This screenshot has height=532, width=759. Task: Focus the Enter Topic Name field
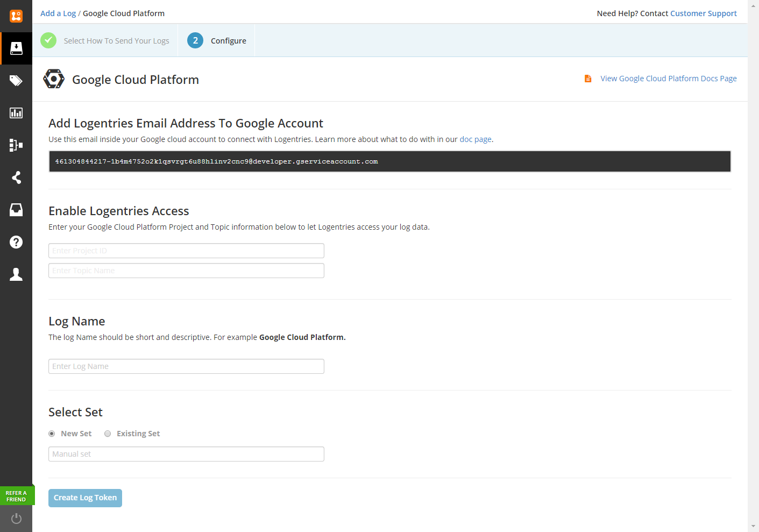pos(186,271)
